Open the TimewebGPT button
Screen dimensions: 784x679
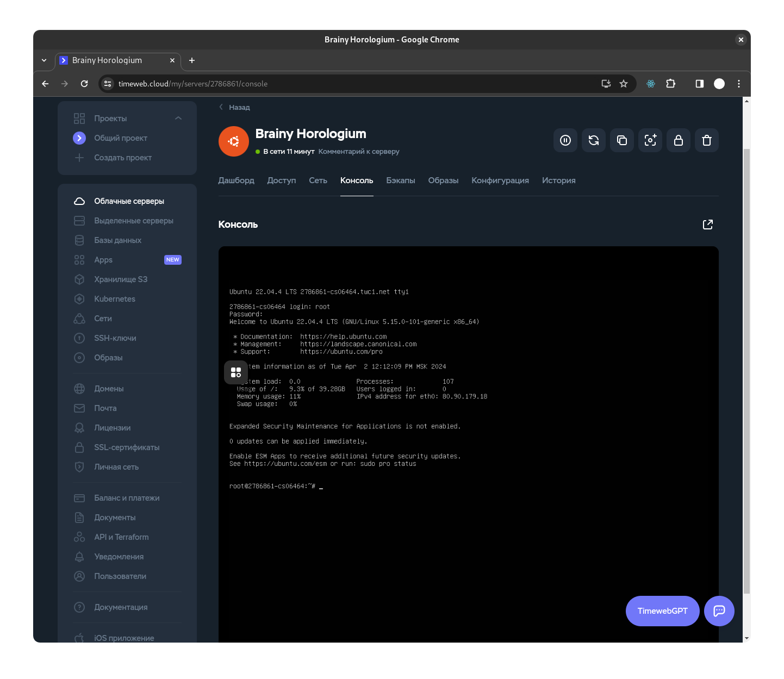[x=663, y=611]
